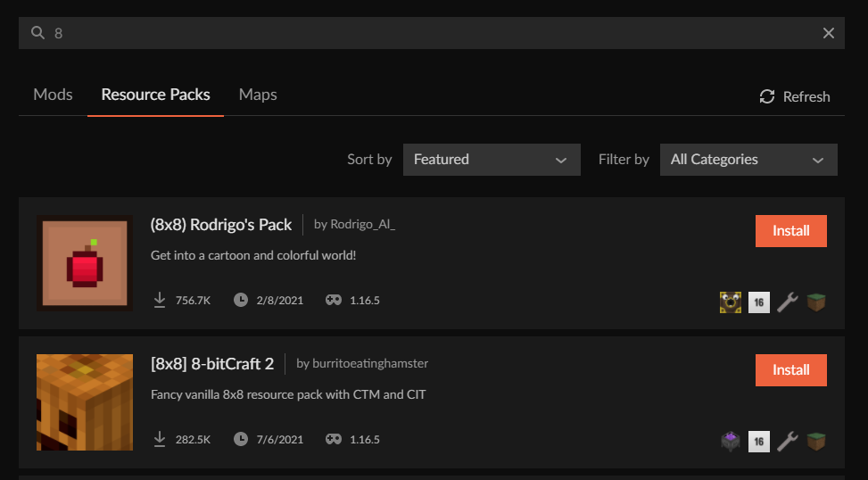Screen dimensions: 868x480
Task: Select the Resource Packs tab
Action: [155, 95]
